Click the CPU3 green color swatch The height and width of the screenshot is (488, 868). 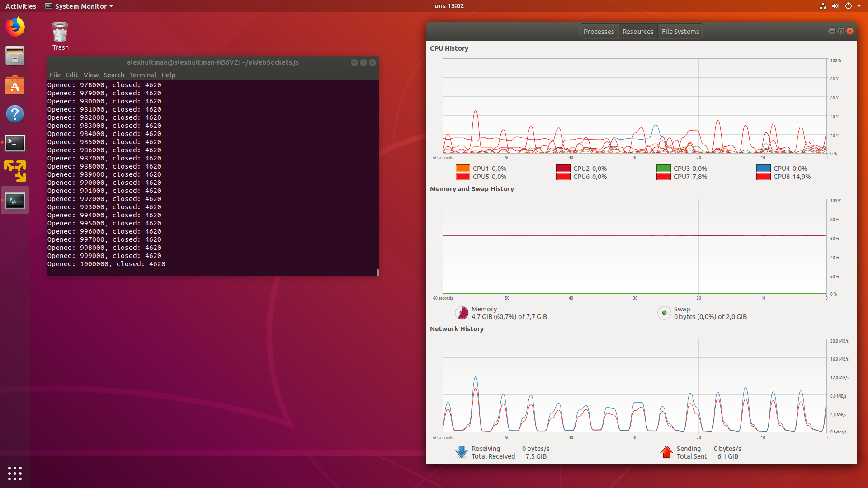663,169
